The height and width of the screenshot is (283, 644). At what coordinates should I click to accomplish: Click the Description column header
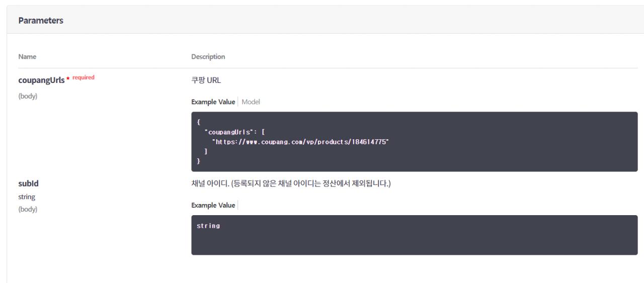pos(208,57)
